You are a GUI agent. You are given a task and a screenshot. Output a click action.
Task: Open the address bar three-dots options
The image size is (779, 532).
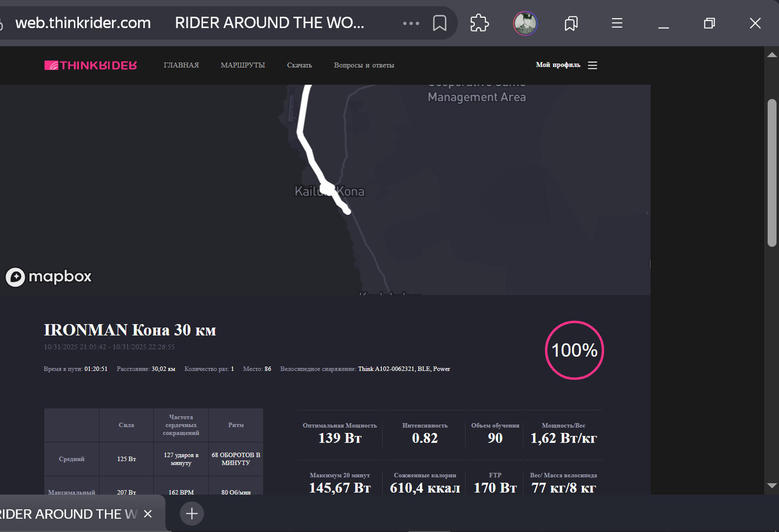[x=411, y=23]
